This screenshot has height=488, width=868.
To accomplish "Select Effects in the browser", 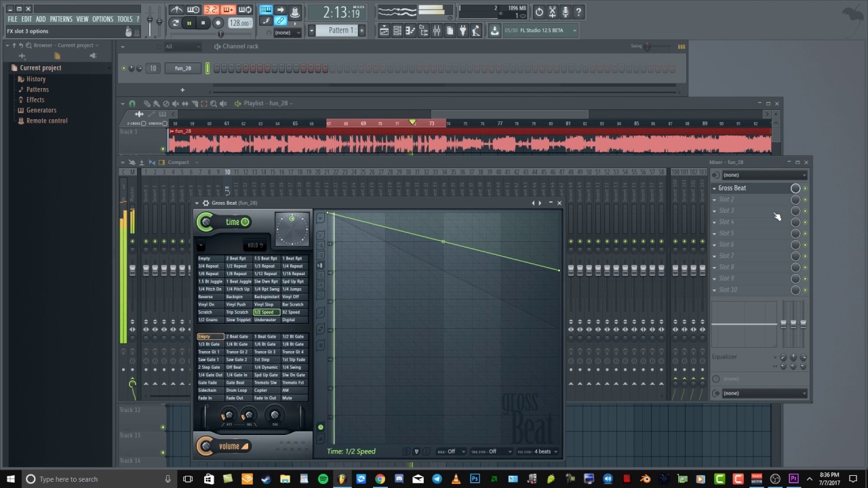I will [35, 100].
